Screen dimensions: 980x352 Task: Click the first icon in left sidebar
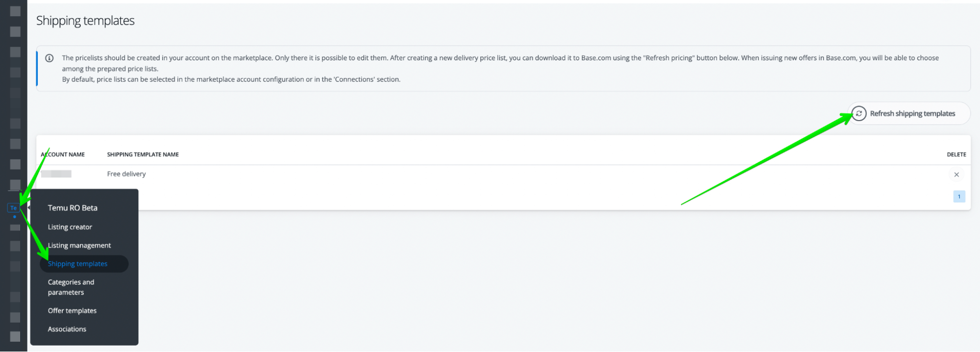pyautogui.click(x=15, y=11)
